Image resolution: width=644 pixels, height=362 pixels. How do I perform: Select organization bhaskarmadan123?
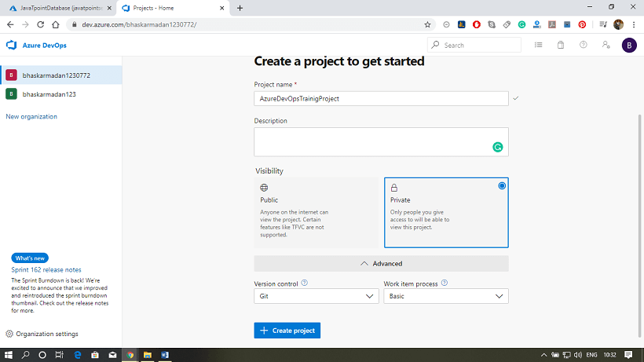tap(60, 94)
